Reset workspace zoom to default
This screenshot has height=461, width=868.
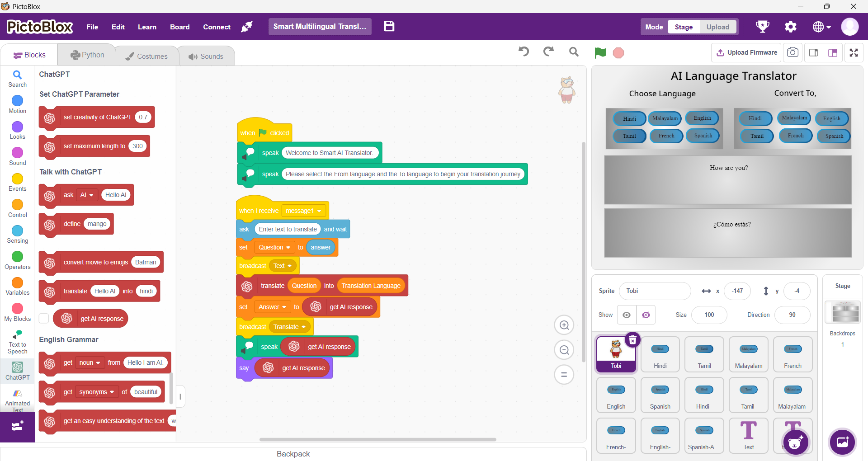pos(564,375)
